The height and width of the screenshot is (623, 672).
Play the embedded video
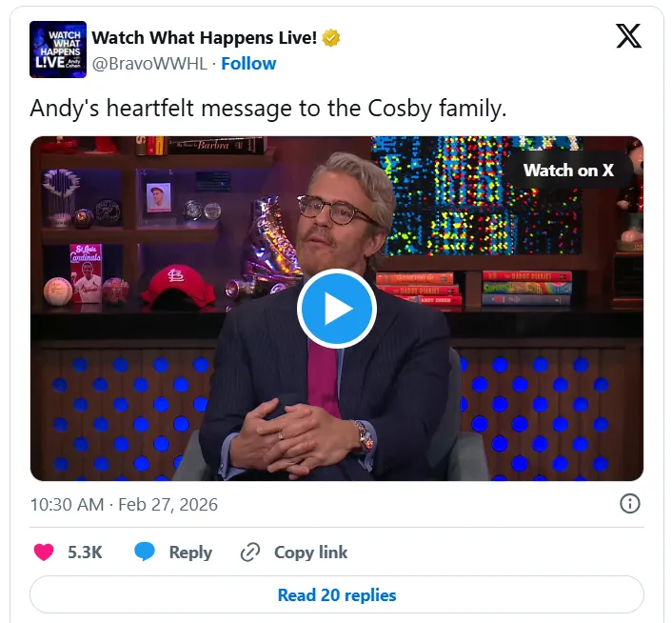337,309
